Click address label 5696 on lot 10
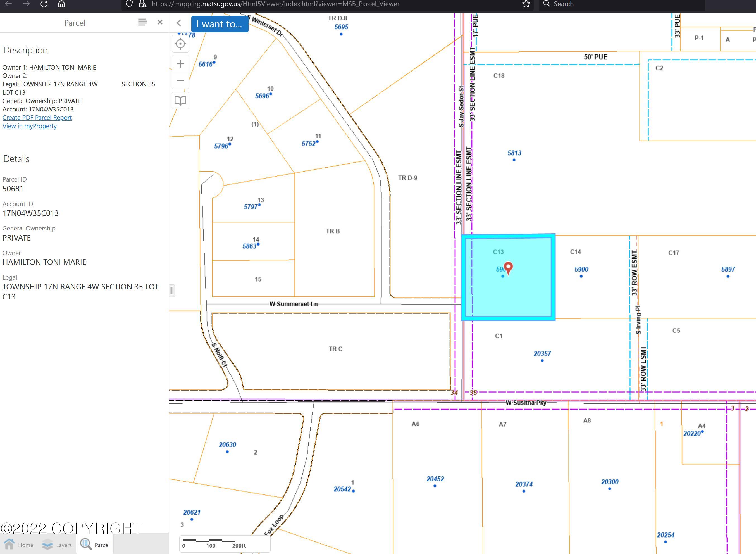756x554 pixels. (x=262, y=96)
